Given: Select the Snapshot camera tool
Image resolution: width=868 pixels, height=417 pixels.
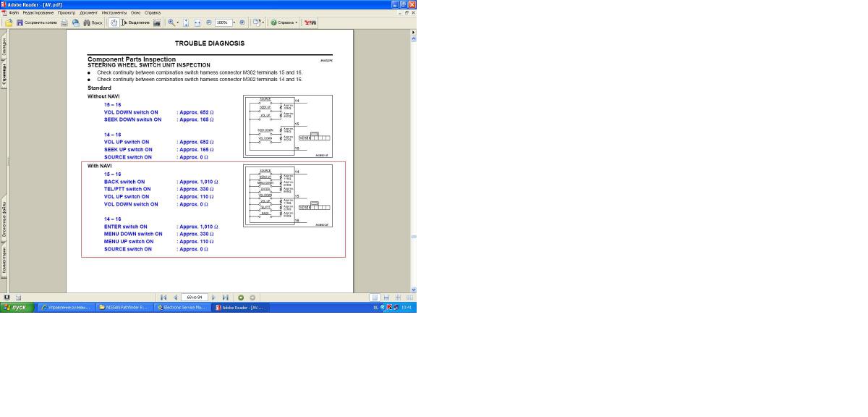Looking at the screenshot, I should click(x=157, y=22).
